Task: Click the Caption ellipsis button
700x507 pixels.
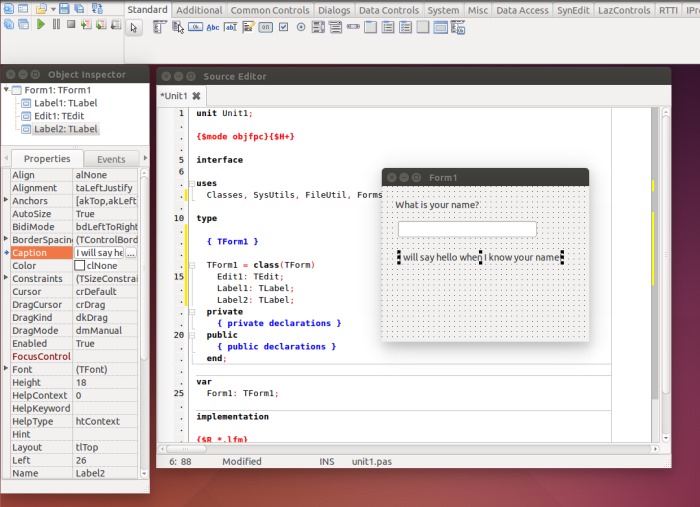Action: pos(131,253)
